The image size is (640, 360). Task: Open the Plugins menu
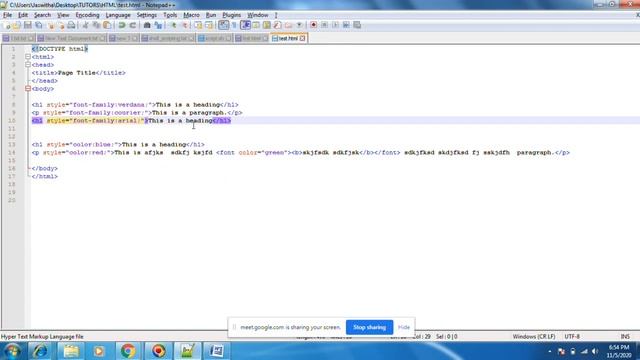point(231,15)
